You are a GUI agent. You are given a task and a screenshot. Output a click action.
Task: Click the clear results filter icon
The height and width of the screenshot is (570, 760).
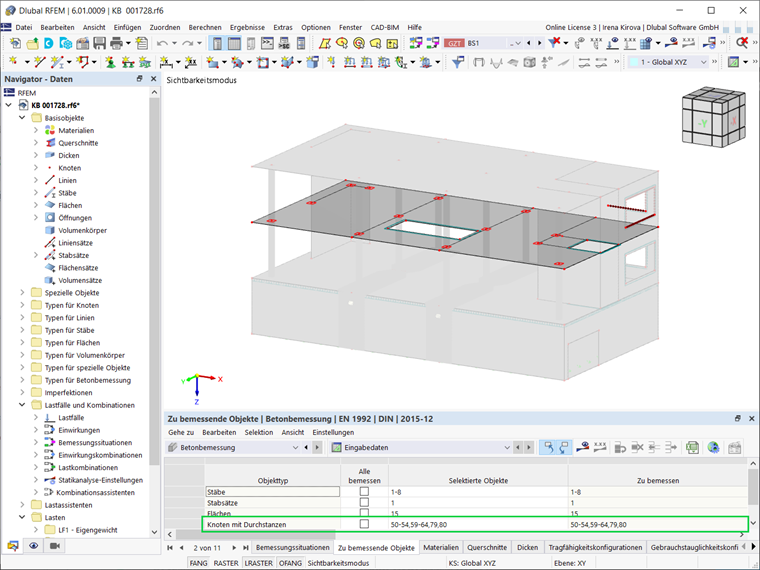(x=554, y=43)
